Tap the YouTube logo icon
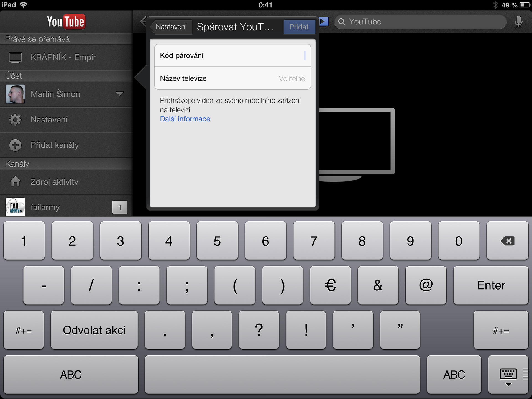This screenshot has width=532, height=399. [66, 22]
